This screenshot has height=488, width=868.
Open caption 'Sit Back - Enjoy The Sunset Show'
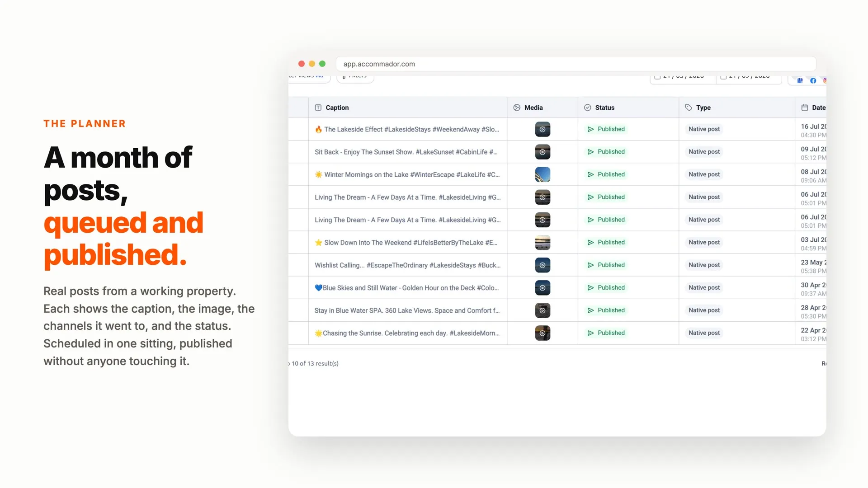(x=406, y=152)
